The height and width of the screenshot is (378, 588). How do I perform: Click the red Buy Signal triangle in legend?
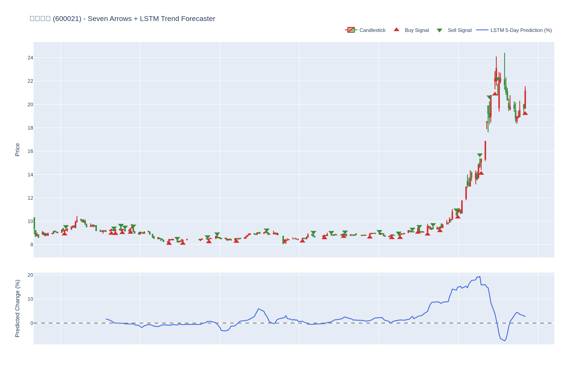coord(396,30)
